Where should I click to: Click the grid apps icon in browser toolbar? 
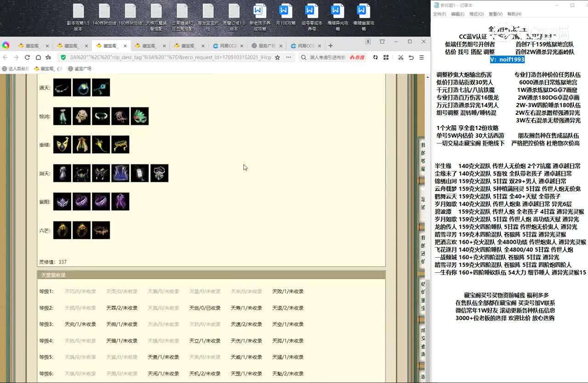(x=386, y=57)
